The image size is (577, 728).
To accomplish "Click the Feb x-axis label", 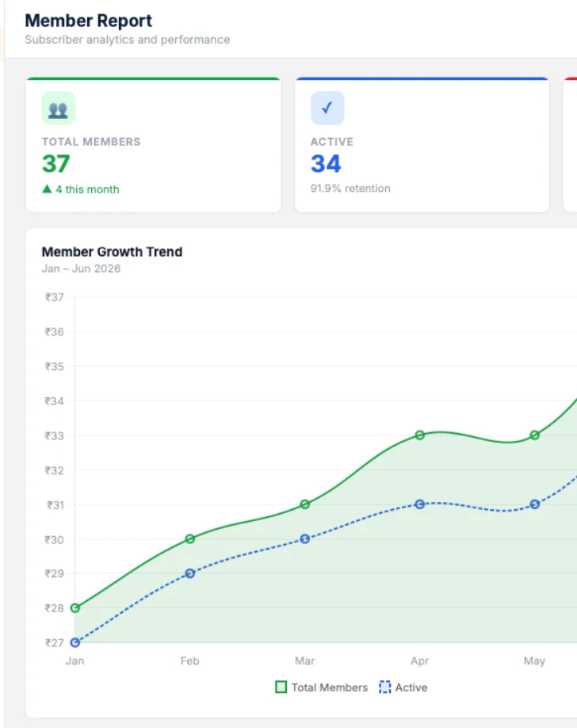I will coord(190,661).
